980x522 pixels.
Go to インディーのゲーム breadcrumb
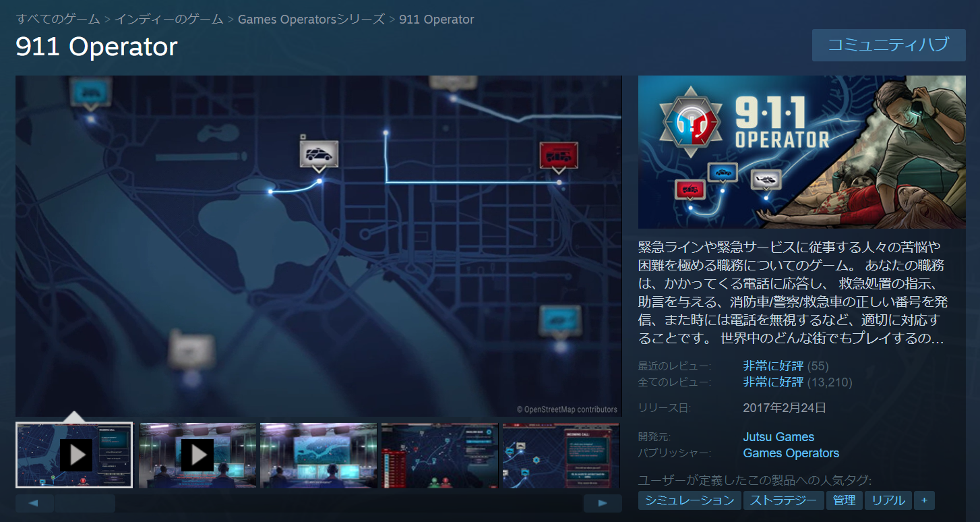click(x=169, y=20)
